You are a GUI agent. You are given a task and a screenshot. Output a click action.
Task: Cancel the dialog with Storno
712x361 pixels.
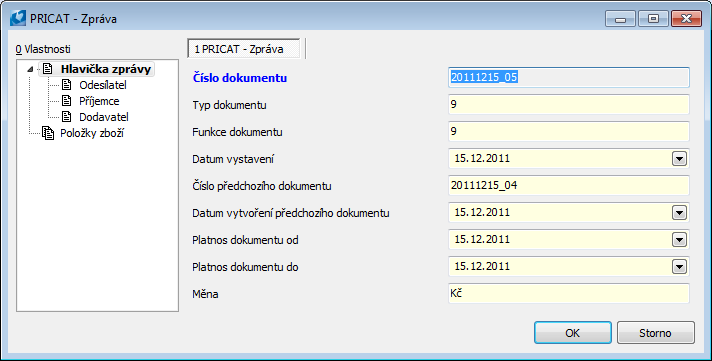(655, 333)
